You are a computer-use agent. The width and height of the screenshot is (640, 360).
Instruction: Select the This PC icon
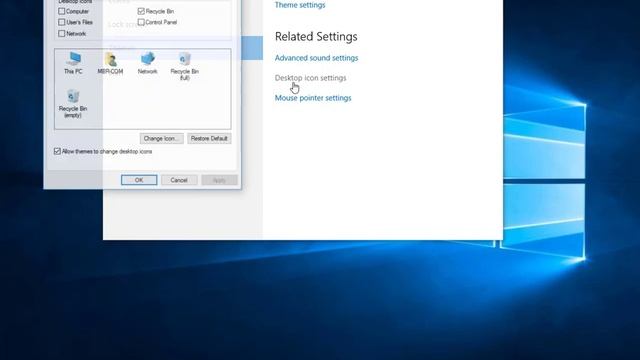click(73, 63)
